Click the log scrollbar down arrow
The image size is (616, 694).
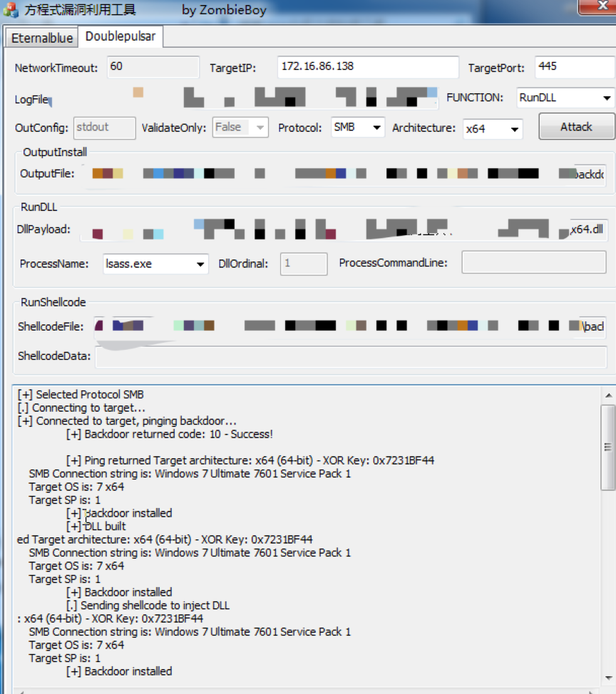coord(608,678)
